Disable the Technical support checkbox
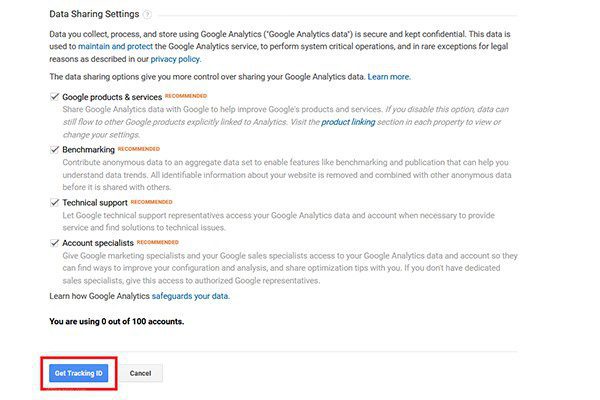Viewport: 600px width, 400px height. [x=55, y=202]
